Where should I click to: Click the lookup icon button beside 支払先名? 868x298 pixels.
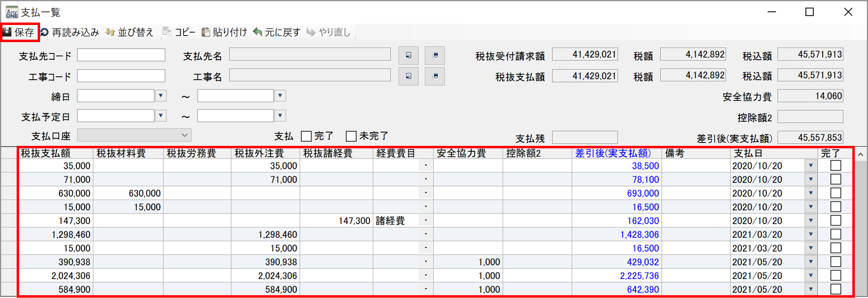coord(408,56)
